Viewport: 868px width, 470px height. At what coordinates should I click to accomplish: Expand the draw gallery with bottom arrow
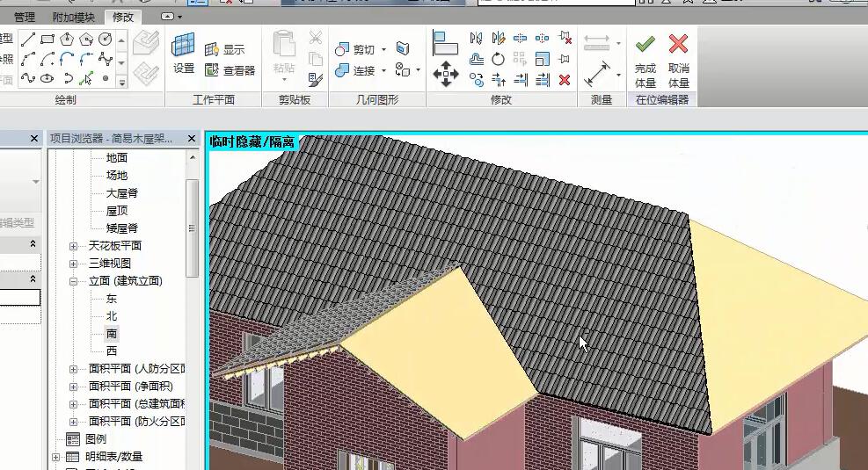121,83
